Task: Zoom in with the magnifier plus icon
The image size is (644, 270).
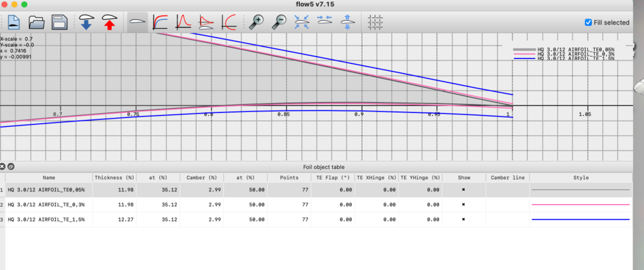Action: click(256, 23)
